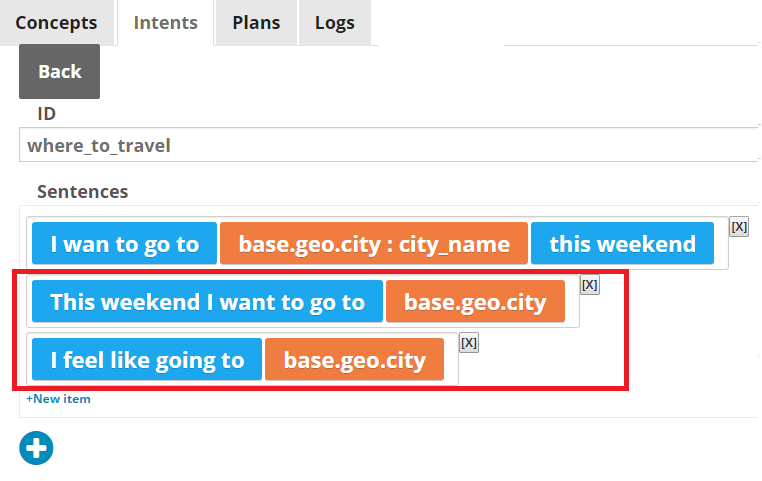Focus the ID field containing where_to_travel
This screenshot has width=762, height=481.
389,145
